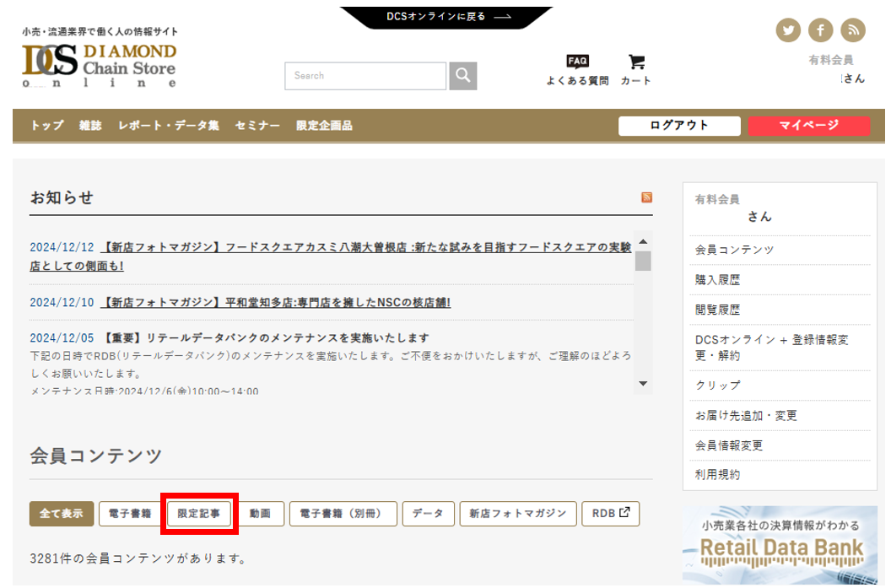Click the Diamond Chain Store logo
This screenshot has height=588, width=891.
(x=100, y=64)
